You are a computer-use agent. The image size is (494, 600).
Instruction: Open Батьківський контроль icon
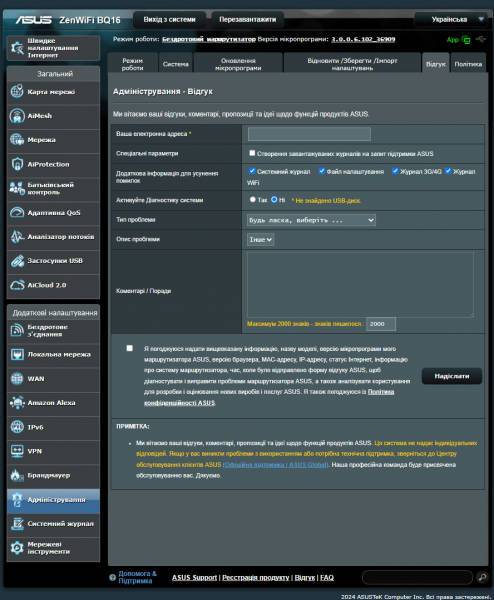[17, 188]
